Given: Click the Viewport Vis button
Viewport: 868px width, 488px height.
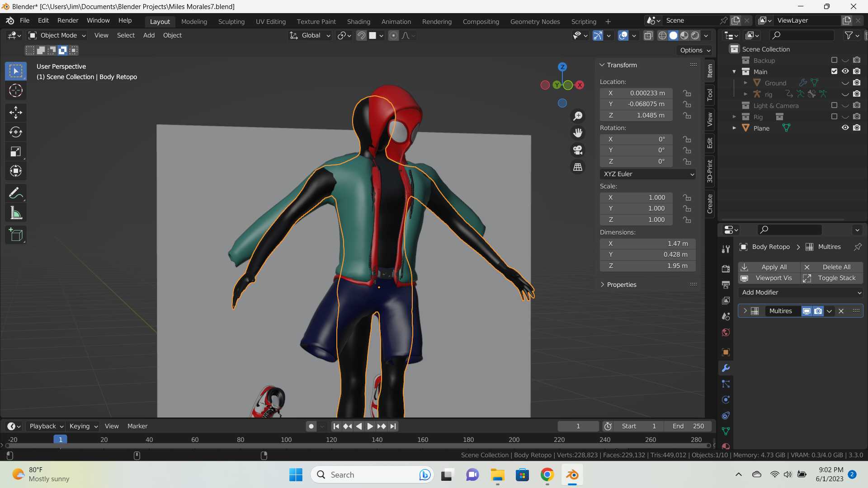Looking at the screenshot, I should click(x=769, y=278).
